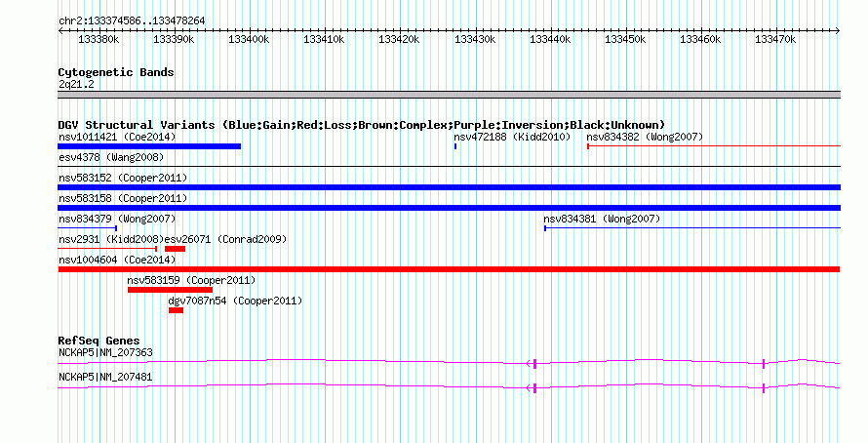The width and height of the screenshot is (868, 443).
Task: Click the 2q21.2 band label
Action: [76, 84]
